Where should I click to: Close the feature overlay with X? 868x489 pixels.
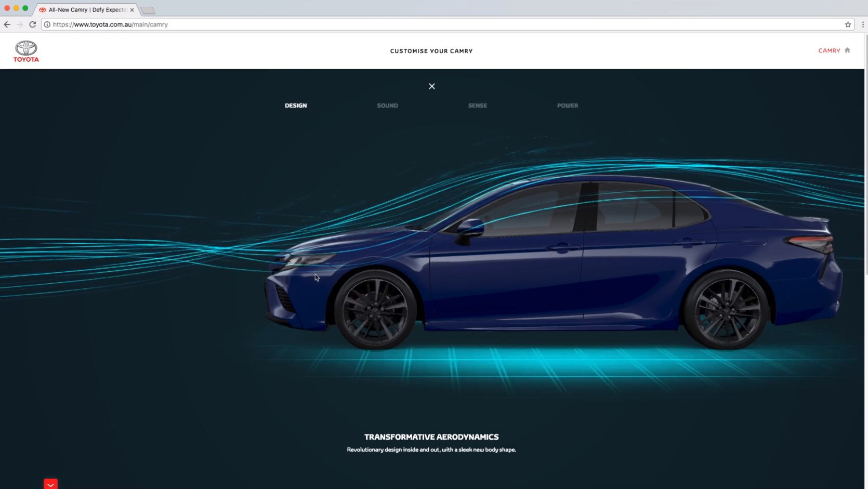click(432, 86)
